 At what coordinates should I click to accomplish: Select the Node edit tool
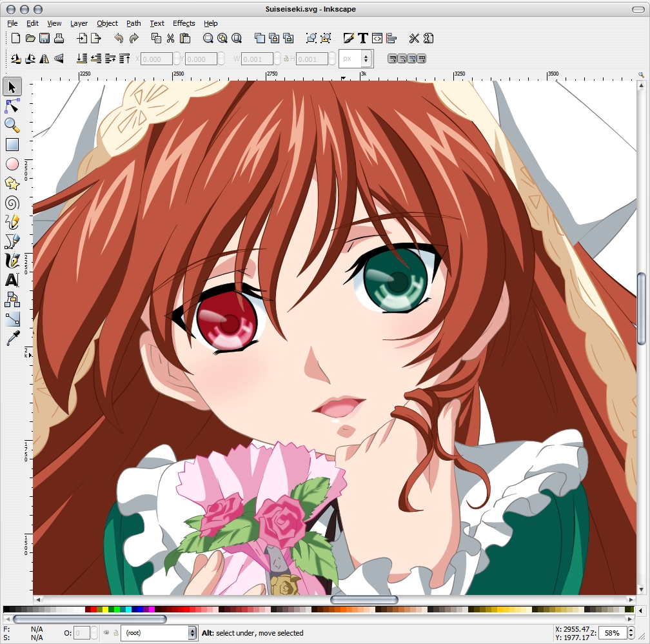[12, 106]
